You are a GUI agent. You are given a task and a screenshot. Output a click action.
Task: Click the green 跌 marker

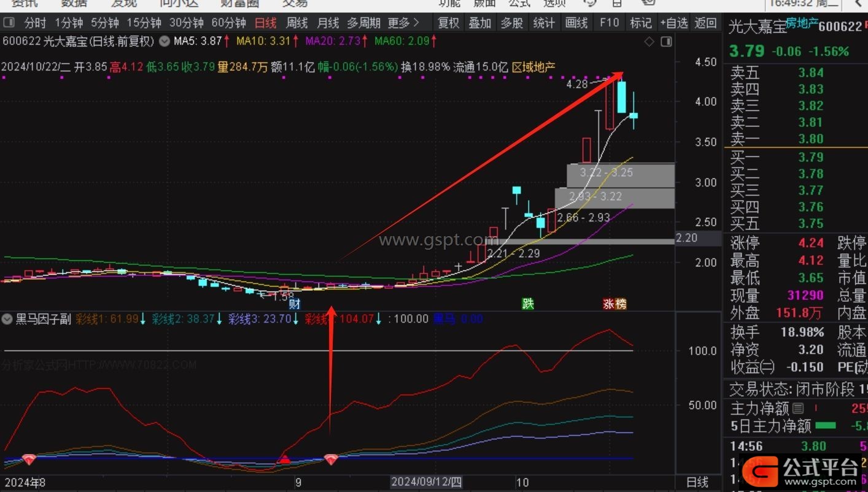[528, 303]
